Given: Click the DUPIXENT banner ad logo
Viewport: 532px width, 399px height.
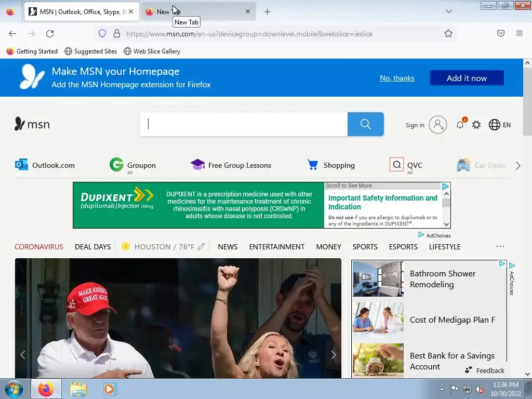Looking at the screenshot, I should [117, 198].
